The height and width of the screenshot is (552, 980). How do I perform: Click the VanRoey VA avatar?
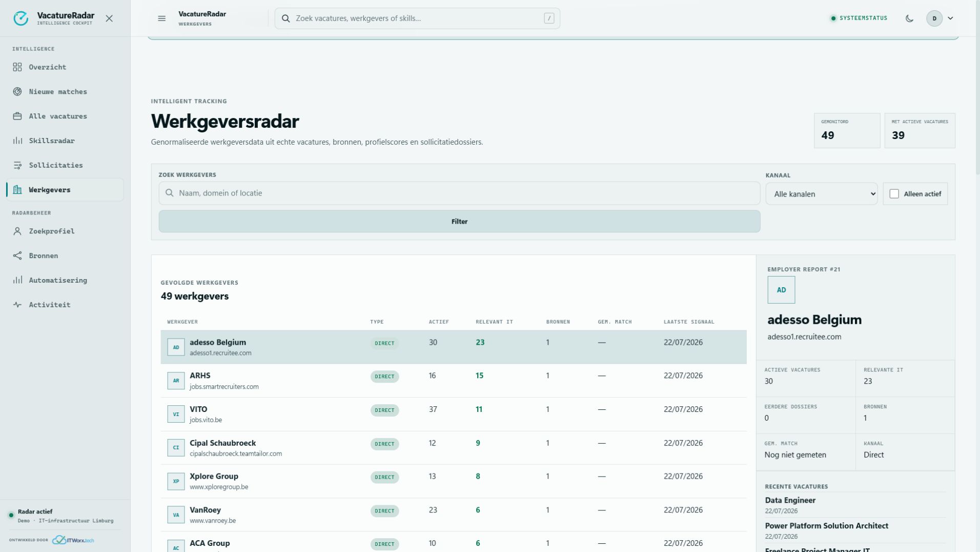176,515
